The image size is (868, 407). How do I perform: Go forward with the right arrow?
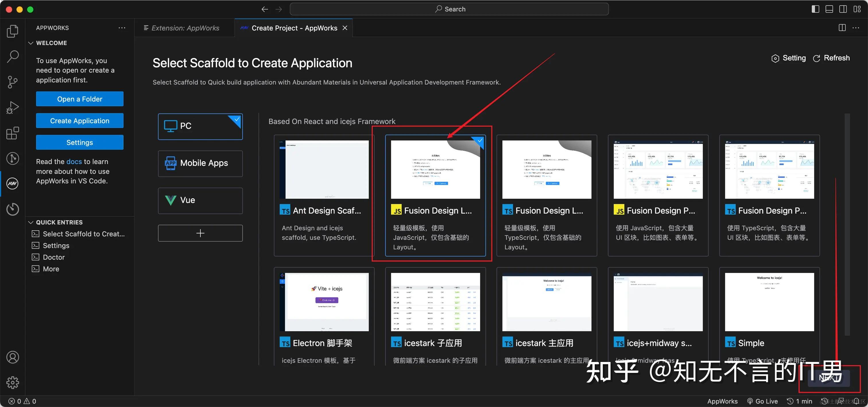tap(279, 9)
